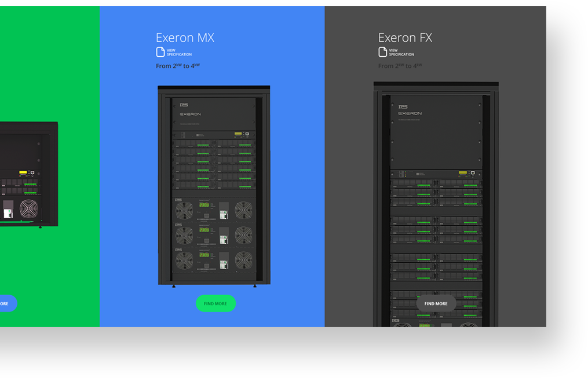This screenshot has height=378, width=588.
Task: Click the yellow display on the green panel rack
Action: pos(23,173)
